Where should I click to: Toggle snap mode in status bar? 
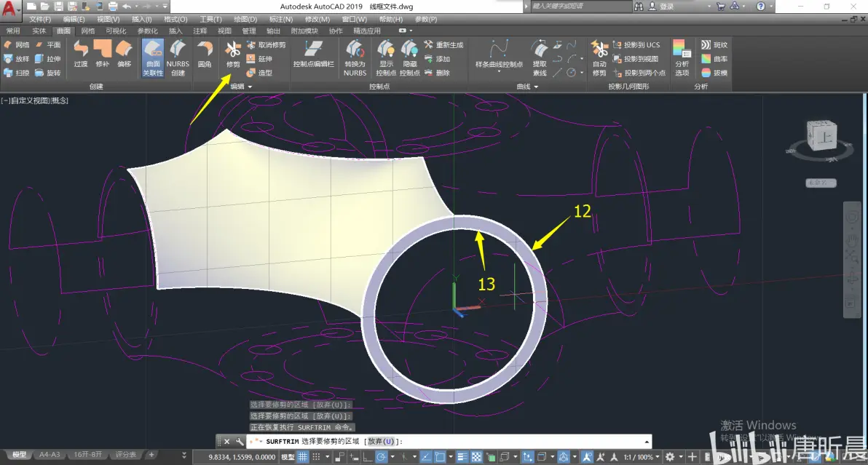pyautogui.click(x=316, y=457)
